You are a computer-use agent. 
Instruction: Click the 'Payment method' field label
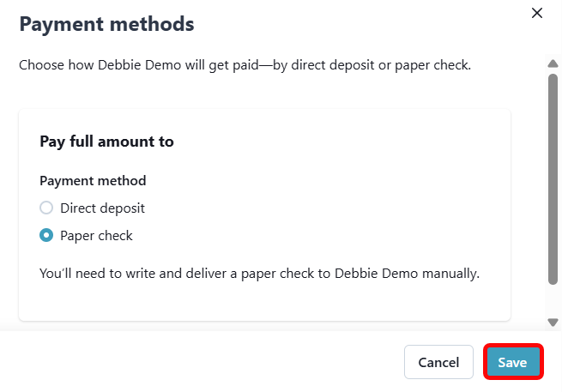pos(93,180)
